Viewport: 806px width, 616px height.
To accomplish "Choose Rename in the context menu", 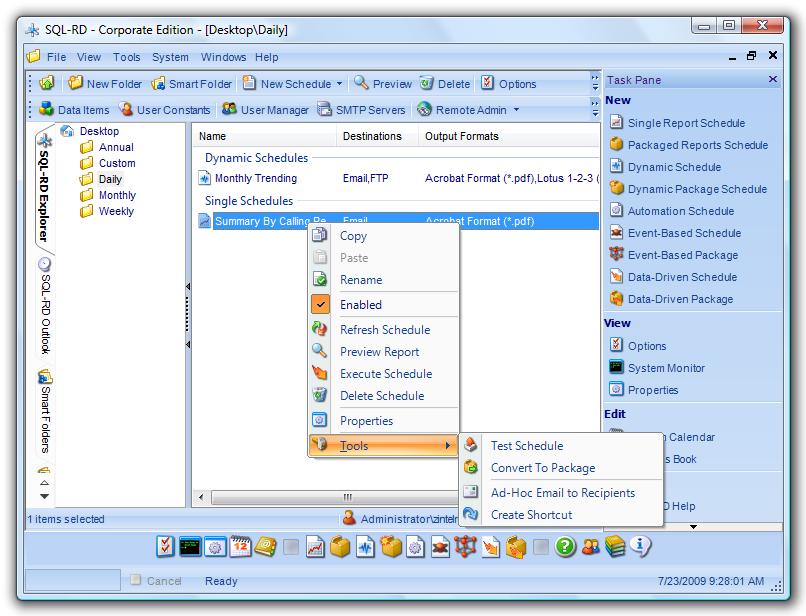I will click(x=384, y=280).
